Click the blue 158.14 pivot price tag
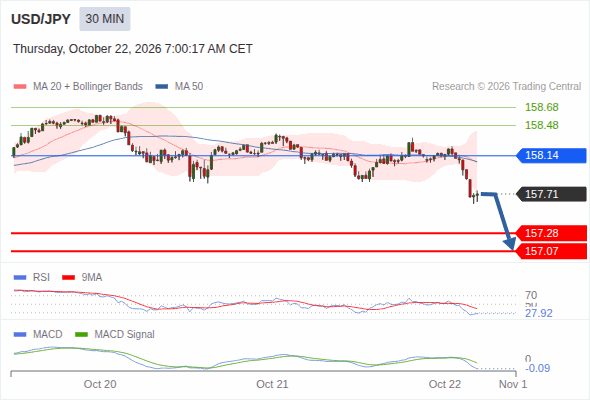Image resolution: width=590 pixels, height=400 pixels. pos(551,155)
